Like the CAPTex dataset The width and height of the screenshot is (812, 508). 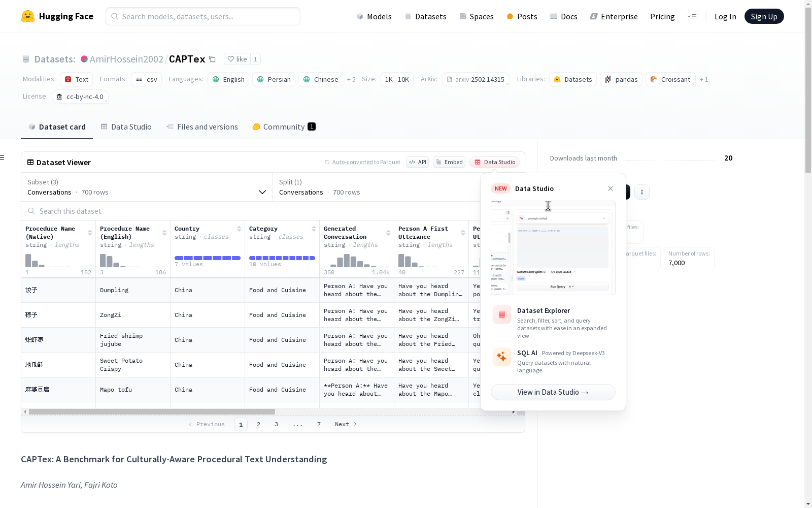click(x=237, y=59)
